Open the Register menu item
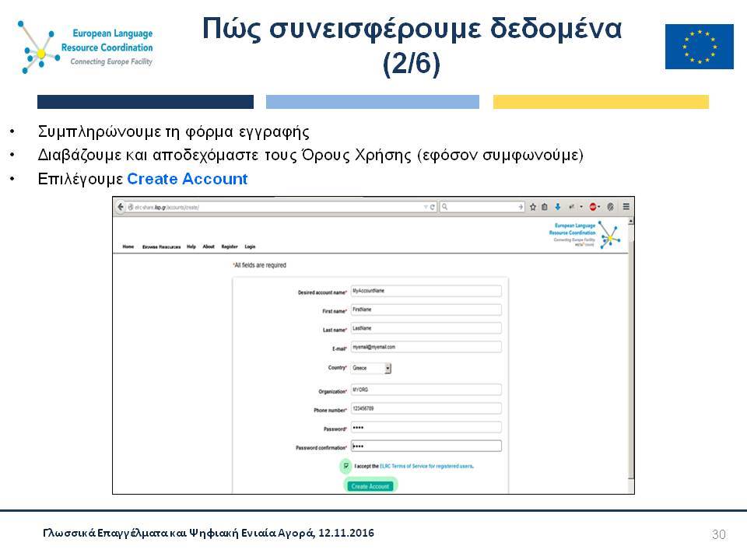The width and height of the screenshot is (747, 560). pyautogui.click(x=230, y=247)
